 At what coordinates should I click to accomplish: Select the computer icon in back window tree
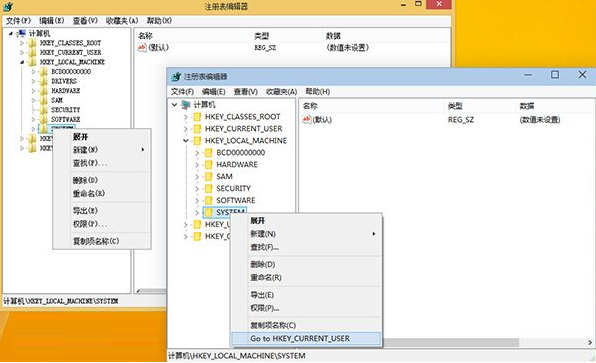pyautogui.click(x=22, y=33)
